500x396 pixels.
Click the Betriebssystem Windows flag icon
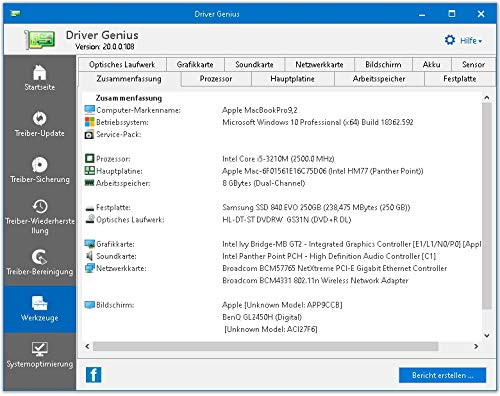click(90, 122)
